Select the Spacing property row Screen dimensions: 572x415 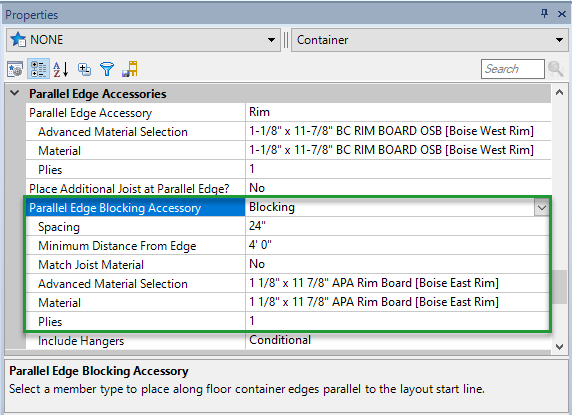[287, 226]
